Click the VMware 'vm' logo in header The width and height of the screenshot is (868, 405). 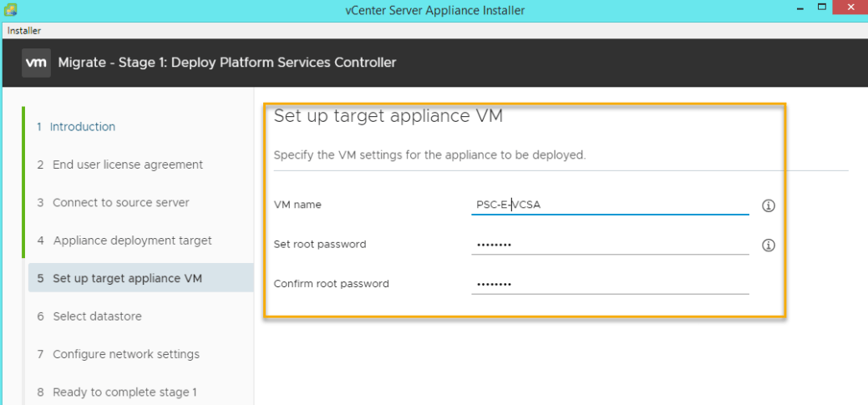coord(36,63)
